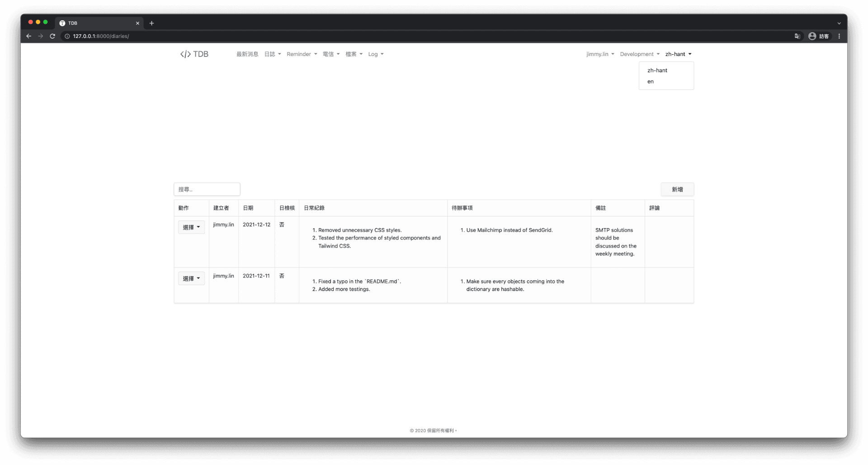
Task: Open 選擇 dropdown for the 2021-12-11 row
Action: pos(191,278)
